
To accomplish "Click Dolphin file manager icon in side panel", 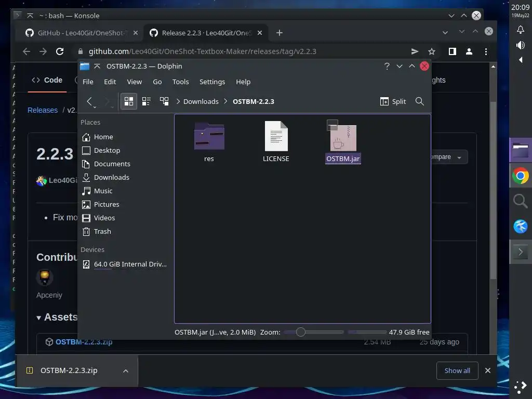I will click(521, 150).
